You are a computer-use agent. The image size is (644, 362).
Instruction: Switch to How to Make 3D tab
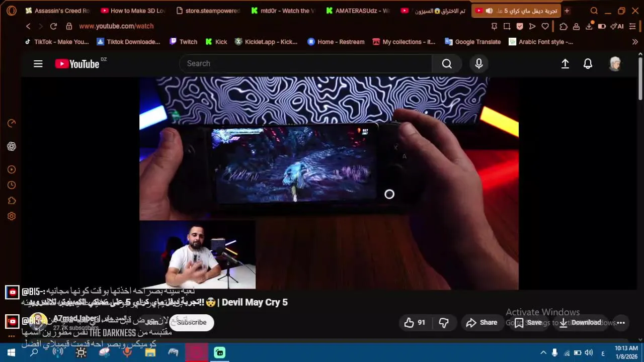click(133, 11)
